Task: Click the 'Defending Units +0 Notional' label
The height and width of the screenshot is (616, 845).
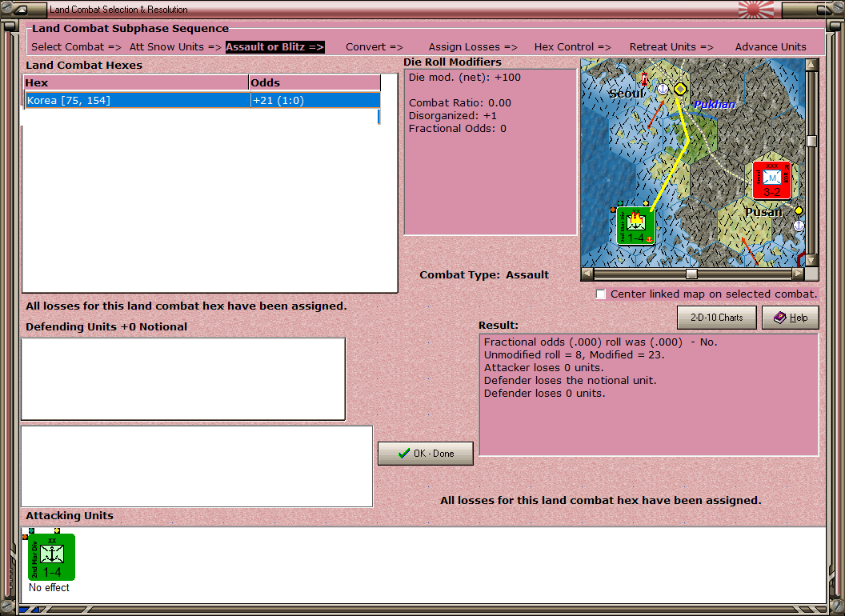Action: (106, 326)
